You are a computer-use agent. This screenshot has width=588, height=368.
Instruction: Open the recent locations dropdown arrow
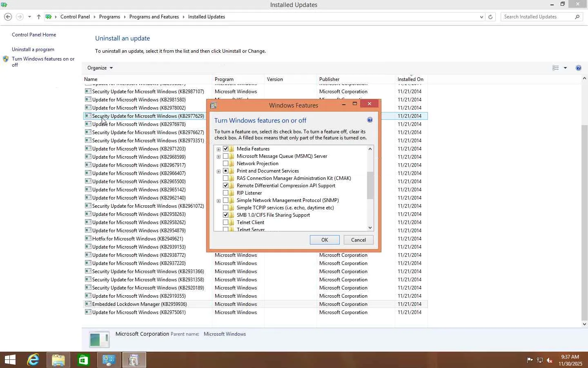coord(29,17)
